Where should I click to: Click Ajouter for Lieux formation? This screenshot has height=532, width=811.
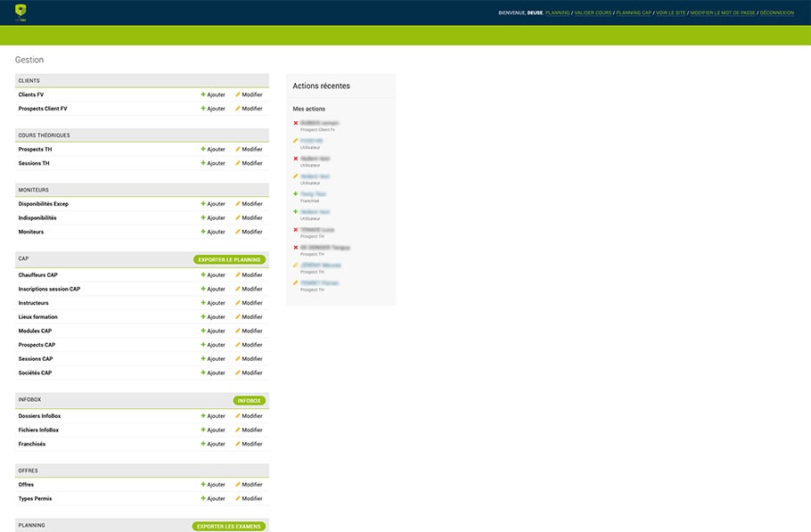213,317
